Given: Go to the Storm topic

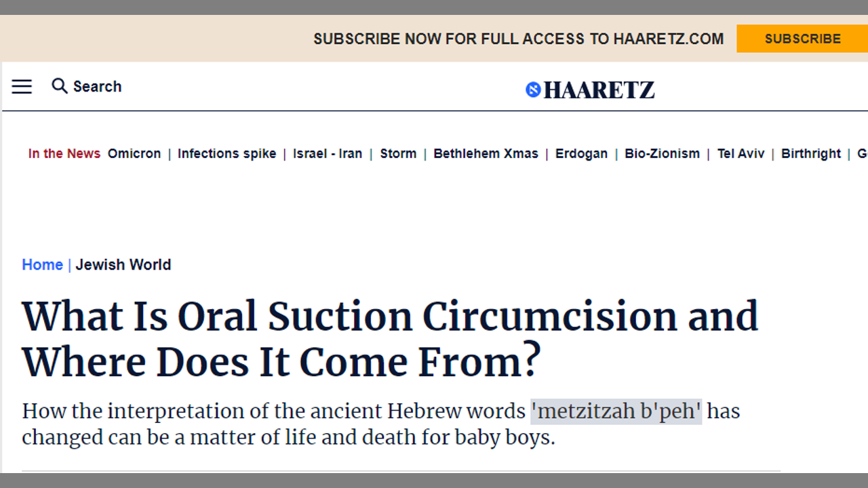Looking at the screenshot, I should pos(398,154).
